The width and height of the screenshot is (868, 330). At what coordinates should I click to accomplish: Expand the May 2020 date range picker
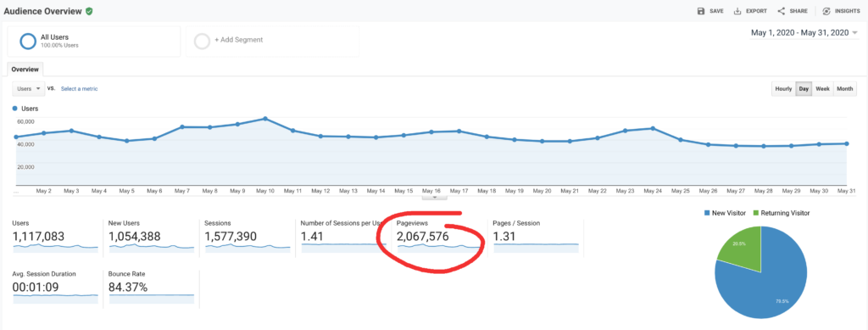pos(804,33)
